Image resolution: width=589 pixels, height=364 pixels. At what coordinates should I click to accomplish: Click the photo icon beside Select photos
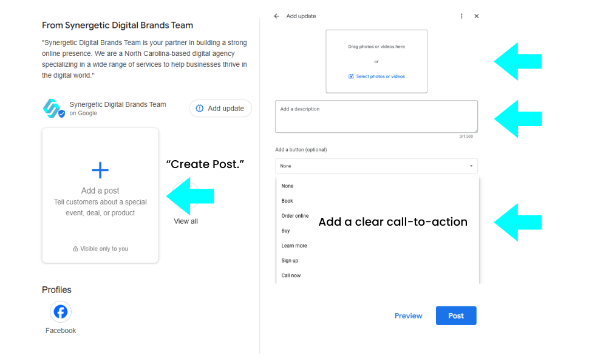[351, 76]
